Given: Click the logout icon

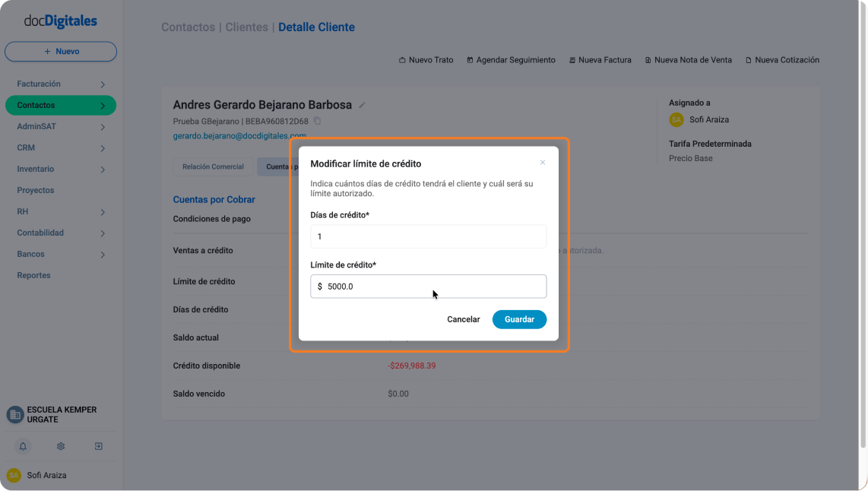Looking at the screenshot, I should (99, 446).
